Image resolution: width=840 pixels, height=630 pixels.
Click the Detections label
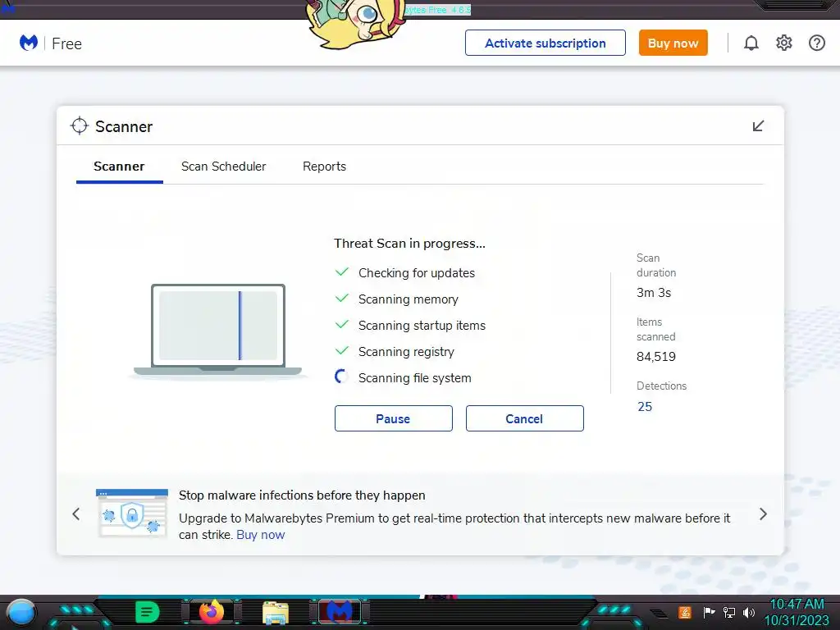coord(661,386)
